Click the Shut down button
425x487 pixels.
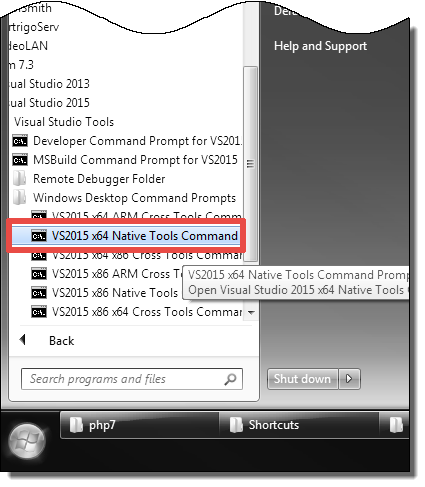pyautogui.click(x=302, y=379)
